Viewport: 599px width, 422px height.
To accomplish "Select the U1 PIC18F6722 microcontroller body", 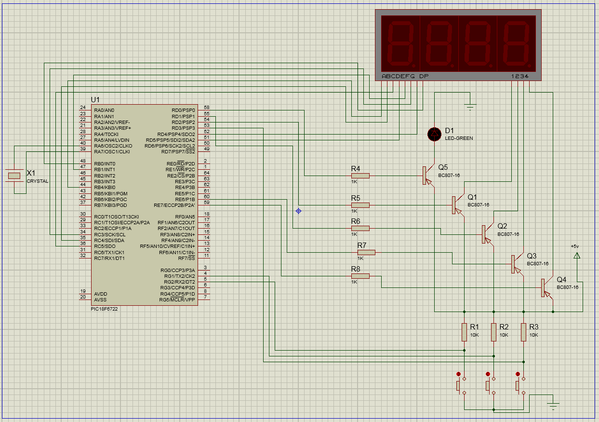I will click(144, 205).
